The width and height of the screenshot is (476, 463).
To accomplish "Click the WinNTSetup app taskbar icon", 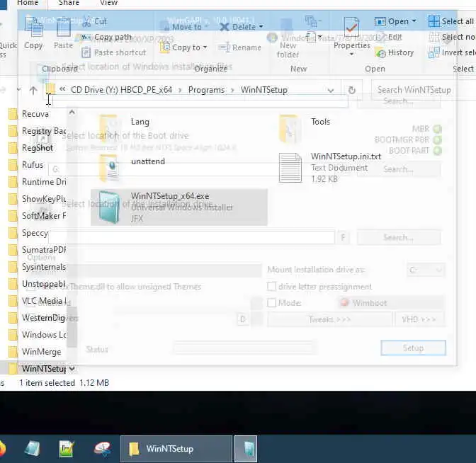I will pos(246,449).
